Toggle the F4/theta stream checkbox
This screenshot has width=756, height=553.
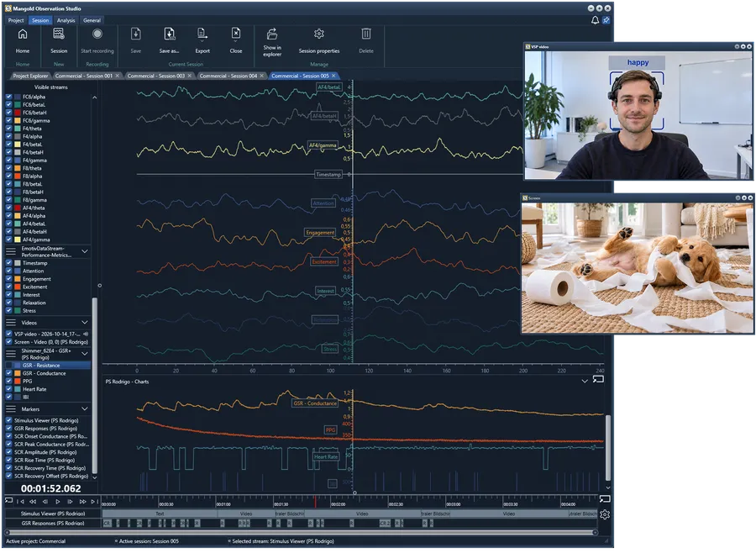pyautogui.click(x=8, y=129)
